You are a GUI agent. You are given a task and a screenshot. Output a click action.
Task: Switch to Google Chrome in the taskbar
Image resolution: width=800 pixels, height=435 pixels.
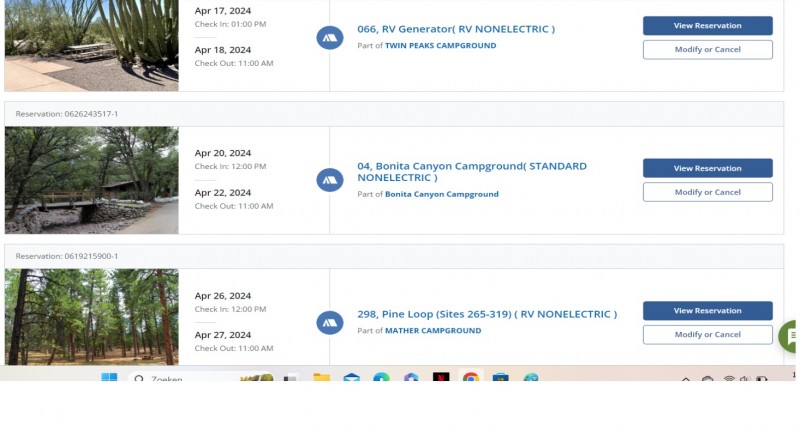[x=471, y=379]
